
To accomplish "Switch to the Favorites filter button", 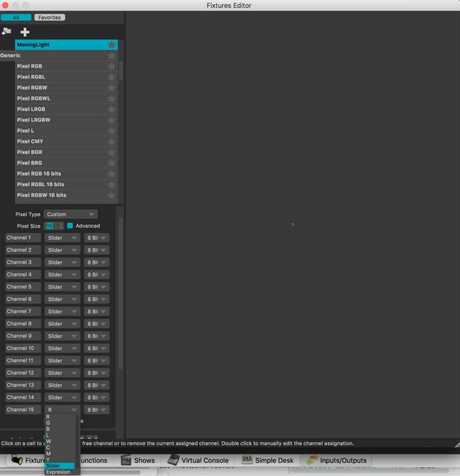I will tap(50, 17).
